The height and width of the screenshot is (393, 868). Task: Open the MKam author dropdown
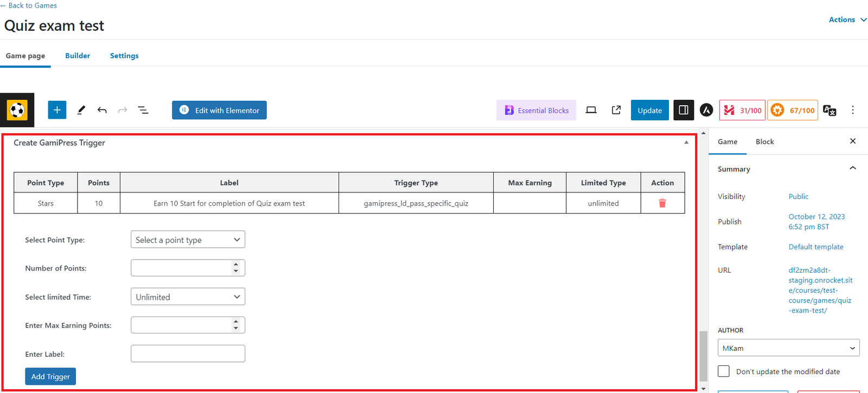pos(788,348)
